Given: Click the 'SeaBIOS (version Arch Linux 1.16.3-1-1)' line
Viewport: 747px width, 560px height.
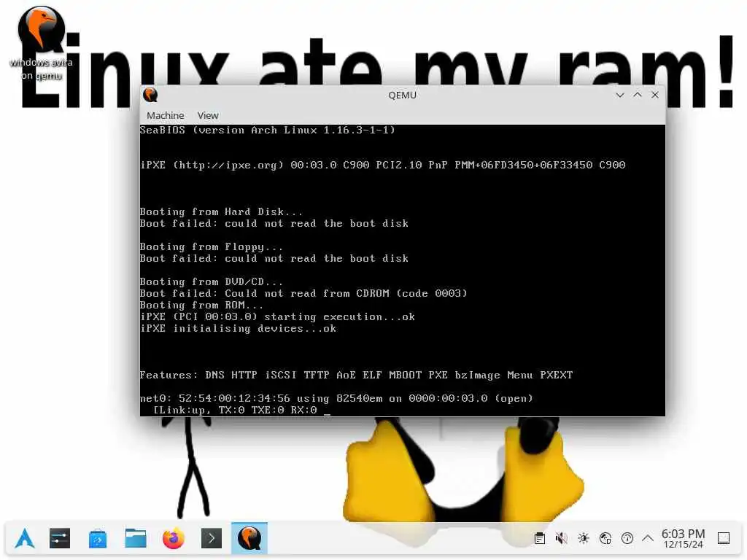Looking at the screenshot, I should pyautogui.click(x=267, y=130).
